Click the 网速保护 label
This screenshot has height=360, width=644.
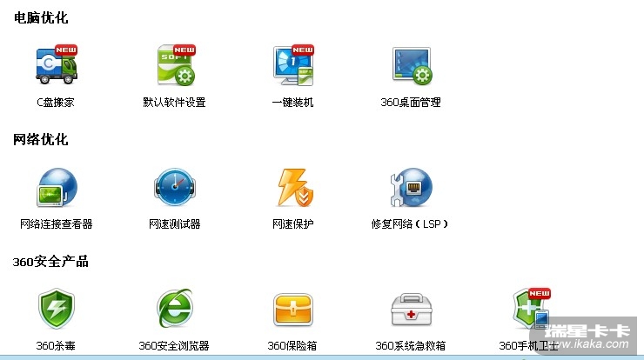click(292, 224)
